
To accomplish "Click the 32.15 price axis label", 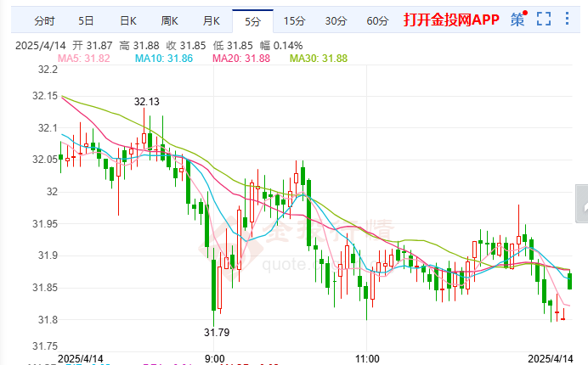I will (45, 96).
